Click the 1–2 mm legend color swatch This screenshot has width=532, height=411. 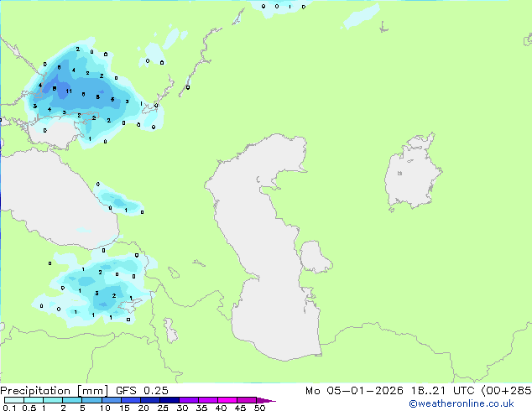[x=53, y=400]
